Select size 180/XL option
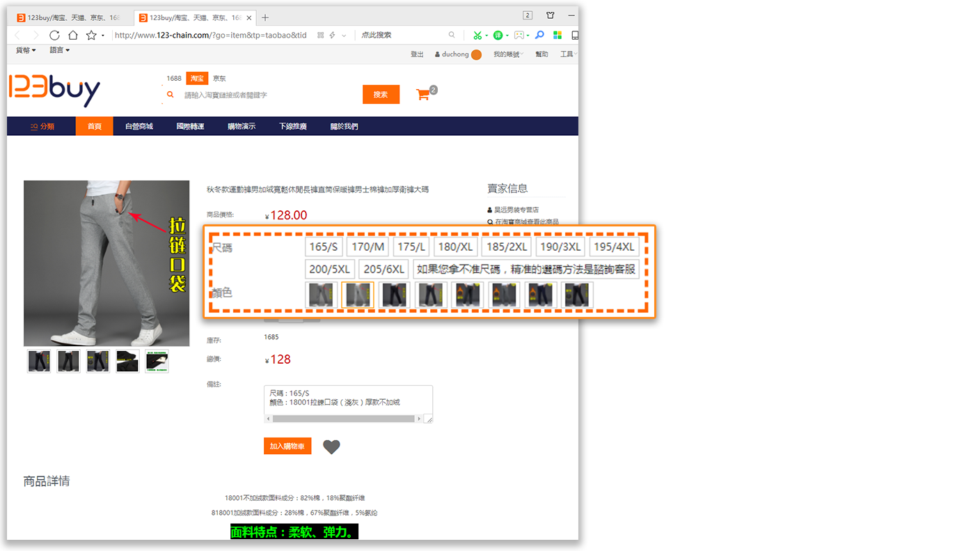 point(456,247)
